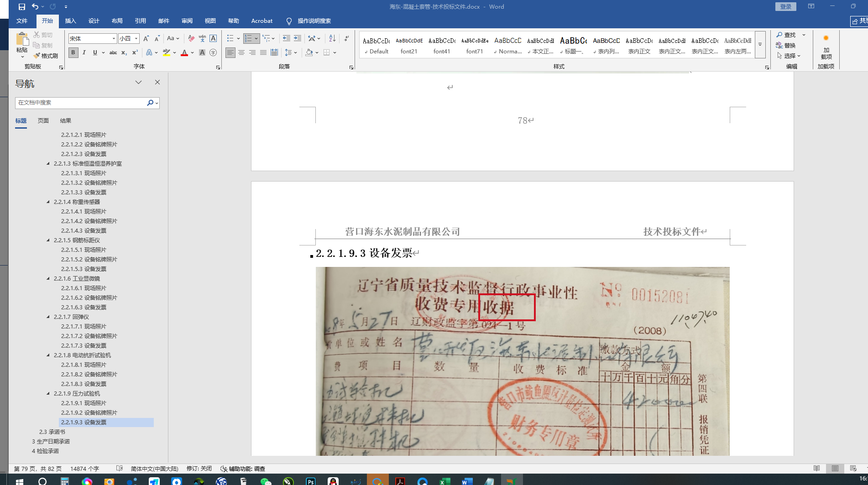Cut selection with the 剪切 scissors
The height and width of the screenshot is (485, 868).
coord(43,35)
